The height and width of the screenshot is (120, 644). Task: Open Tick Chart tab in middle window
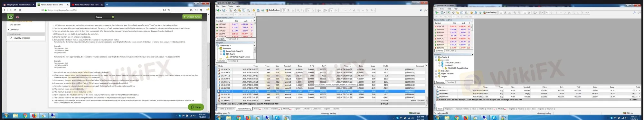[232, 39]
